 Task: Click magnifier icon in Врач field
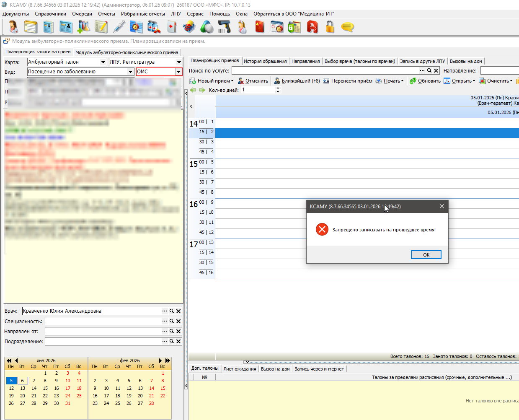tap(171, 311)
